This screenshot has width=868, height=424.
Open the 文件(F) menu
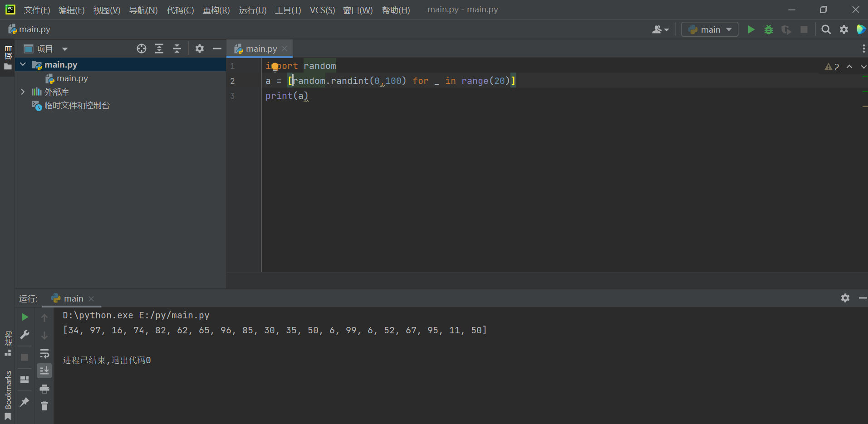[x=37, y=10]
